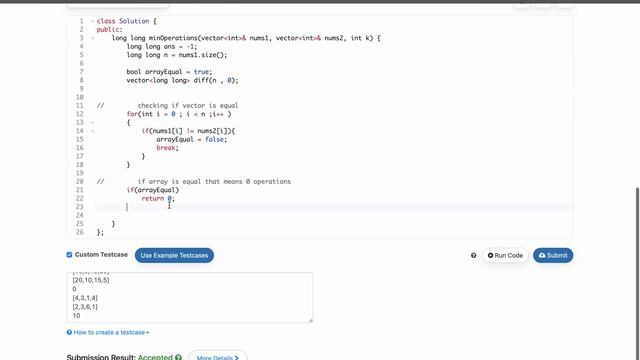Click the 'break;' statement

click(167, 148)
